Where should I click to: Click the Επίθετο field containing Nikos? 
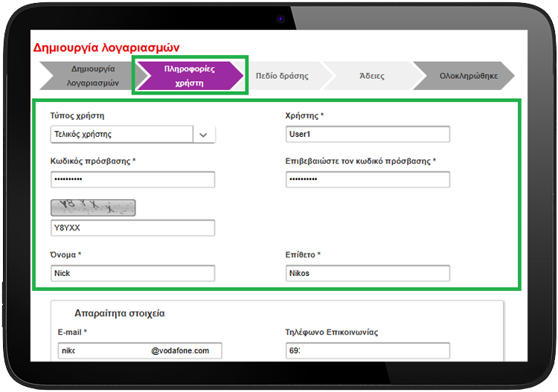coord(368,273)
